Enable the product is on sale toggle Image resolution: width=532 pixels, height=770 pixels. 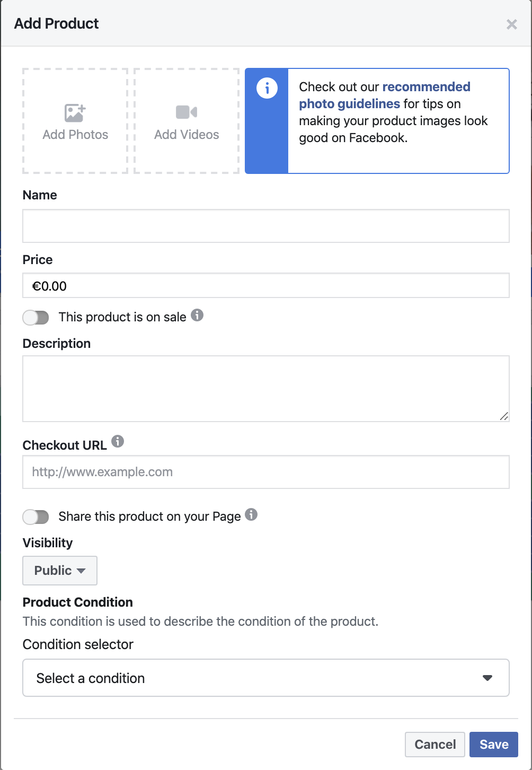click(x=36, y=318)
